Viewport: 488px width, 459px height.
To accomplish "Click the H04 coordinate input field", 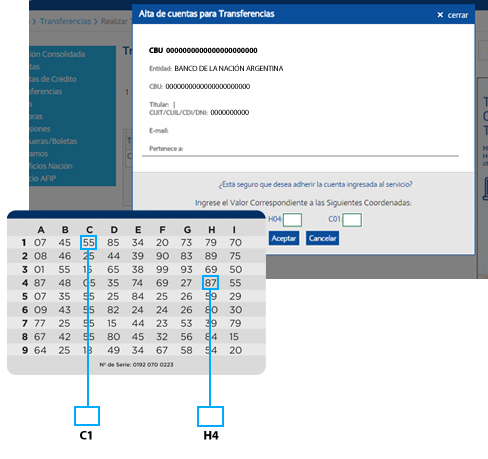I will click(x=292, y=220).
